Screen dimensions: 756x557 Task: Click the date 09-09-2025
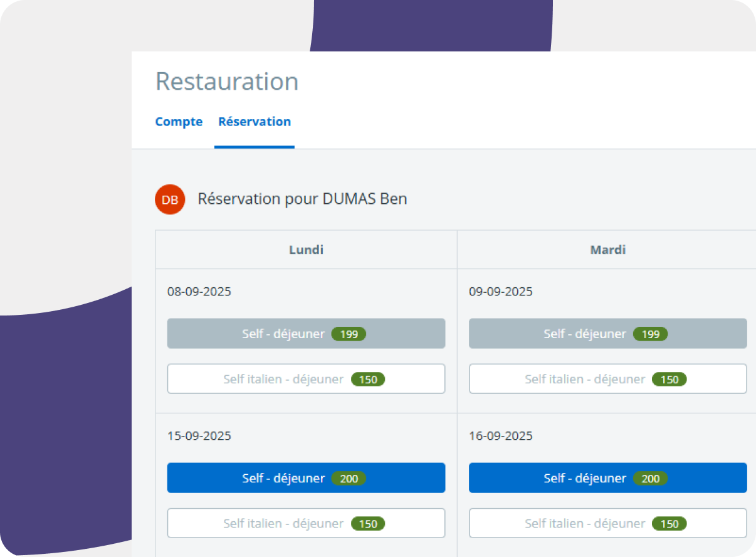[x=501, y=292]
